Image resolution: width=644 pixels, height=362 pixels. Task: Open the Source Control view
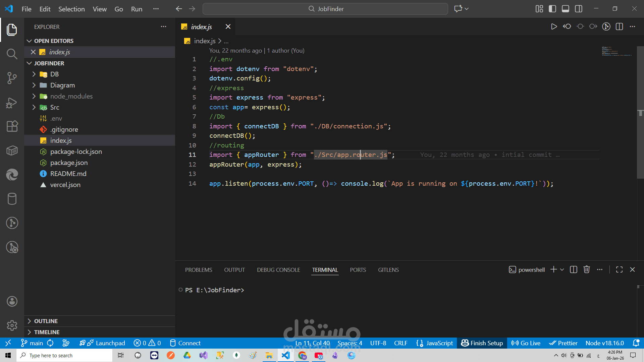click(12, 78)
